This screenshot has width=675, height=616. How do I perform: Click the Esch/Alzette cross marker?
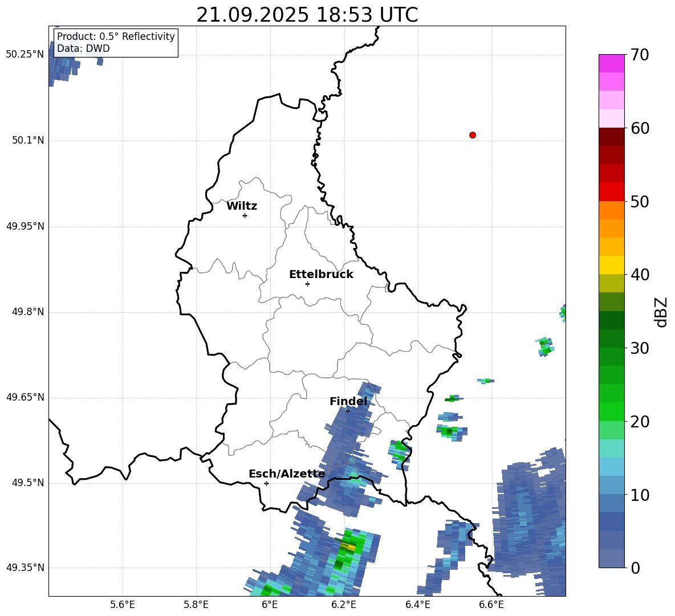(x=266, y=483)
